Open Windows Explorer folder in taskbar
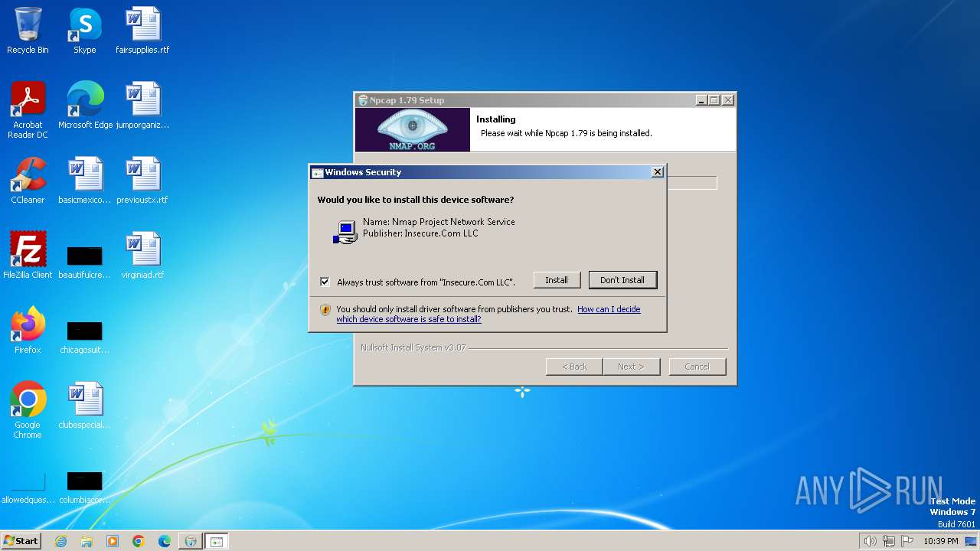 click(x=87, y=541)
